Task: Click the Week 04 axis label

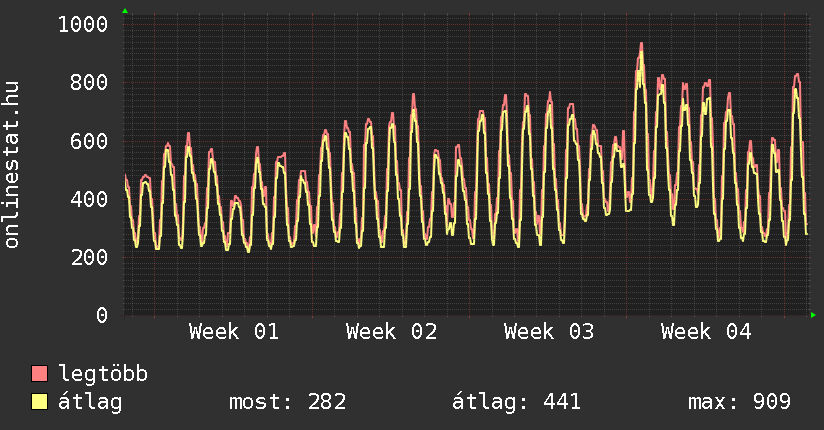Action: (x=706, y=332)
